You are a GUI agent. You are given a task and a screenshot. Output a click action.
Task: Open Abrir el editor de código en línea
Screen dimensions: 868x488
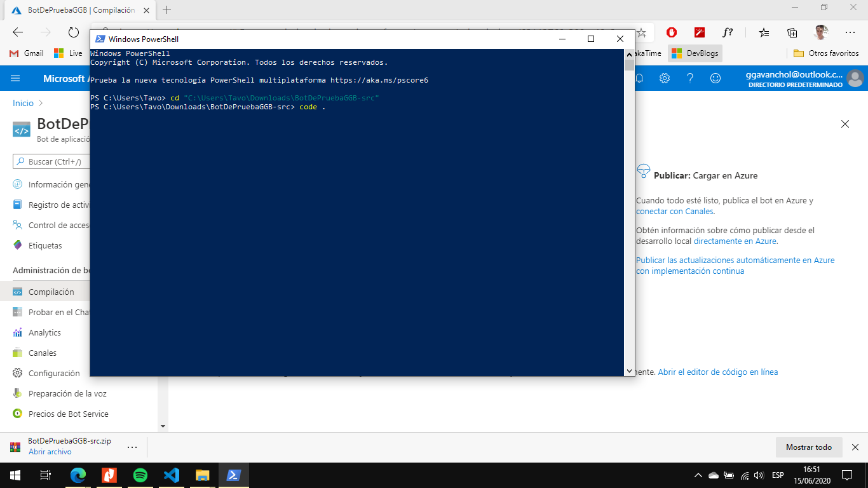(718, 372)
